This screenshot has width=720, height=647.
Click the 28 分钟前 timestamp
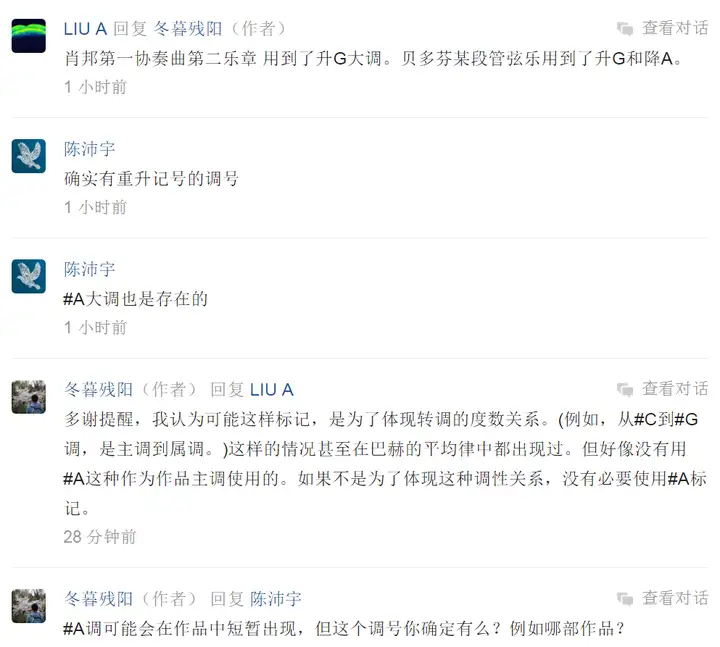pos(100,537)
